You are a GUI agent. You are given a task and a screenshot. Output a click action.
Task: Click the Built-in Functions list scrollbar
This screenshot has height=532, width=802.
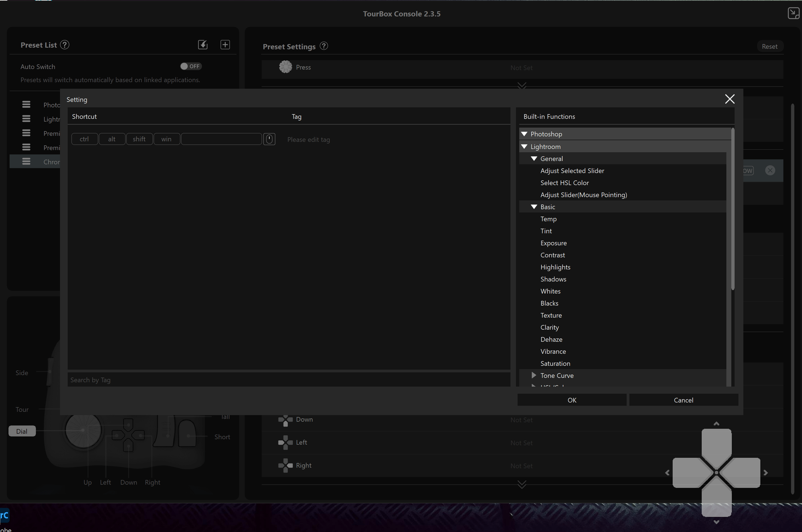point(733,209)
